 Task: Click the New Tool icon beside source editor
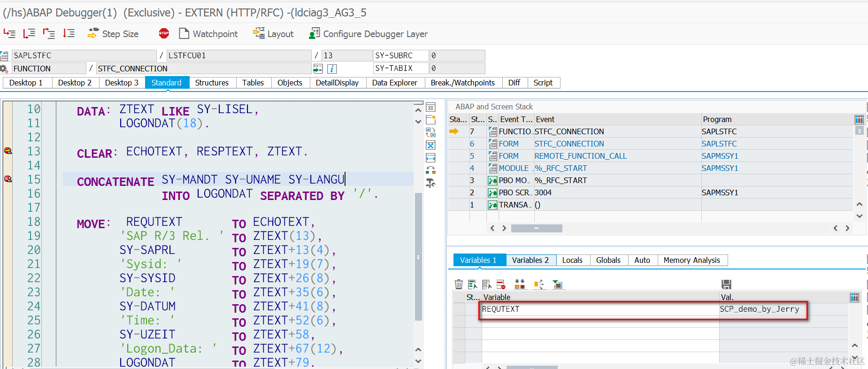(430, 120)
